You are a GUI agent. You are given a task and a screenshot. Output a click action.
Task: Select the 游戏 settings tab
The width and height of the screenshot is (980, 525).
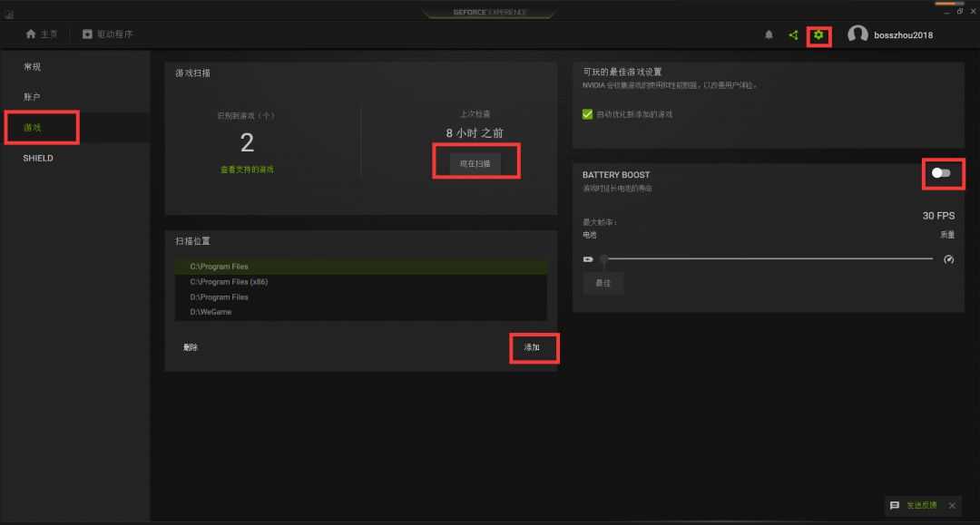click(x=32, y=127)
